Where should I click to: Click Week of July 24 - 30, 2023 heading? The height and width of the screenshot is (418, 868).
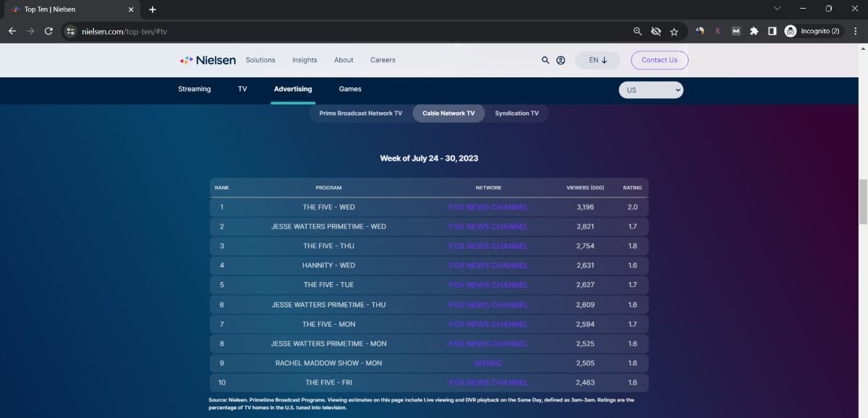point(429,158)
